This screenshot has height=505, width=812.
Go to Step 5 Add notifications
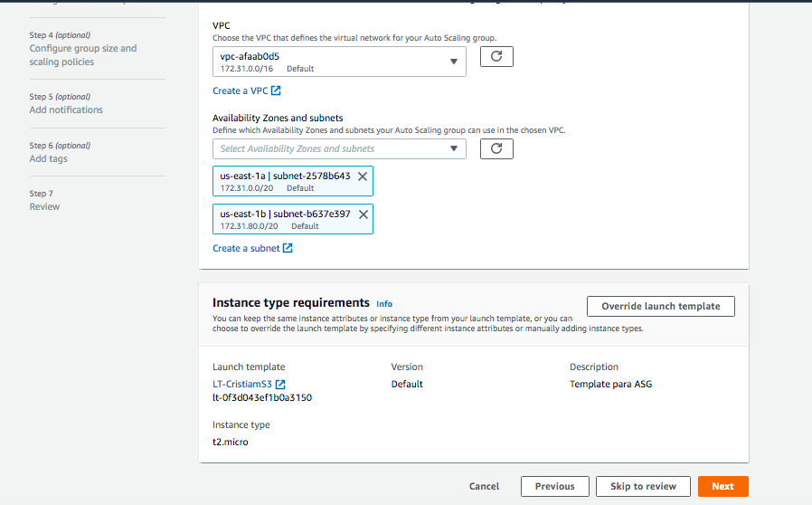point(66,110)
